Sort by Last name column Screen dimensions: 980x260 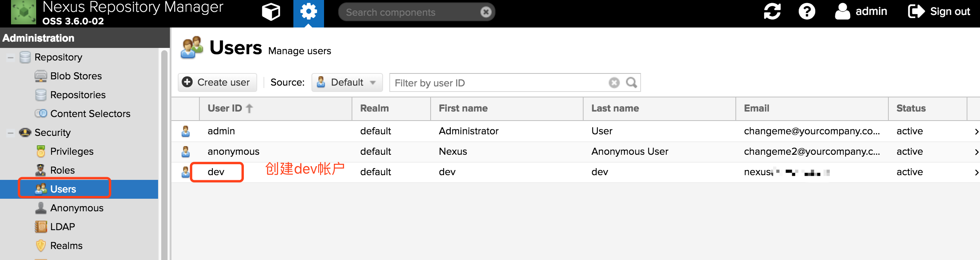[659, 108]
